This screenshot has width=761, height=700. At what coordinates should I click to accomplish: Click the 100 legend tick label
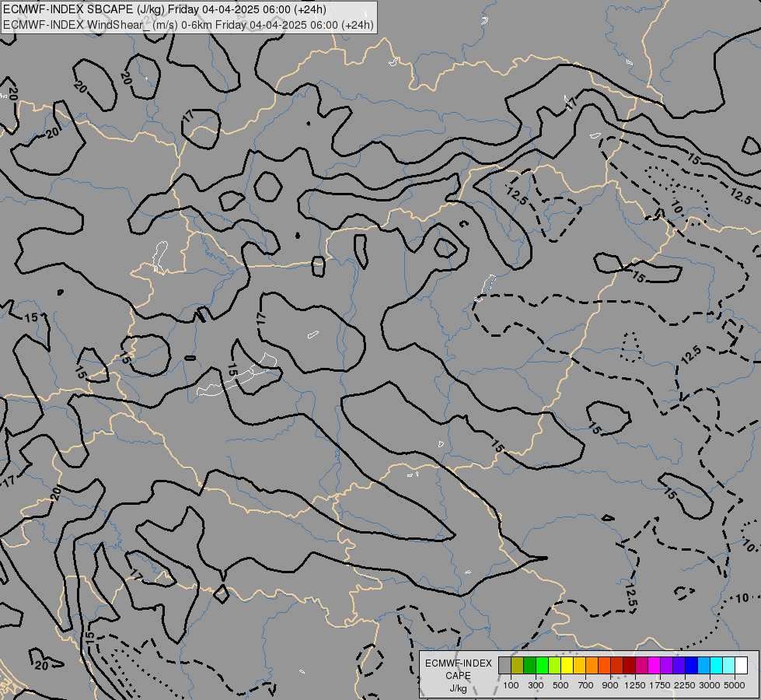[511, 685]
